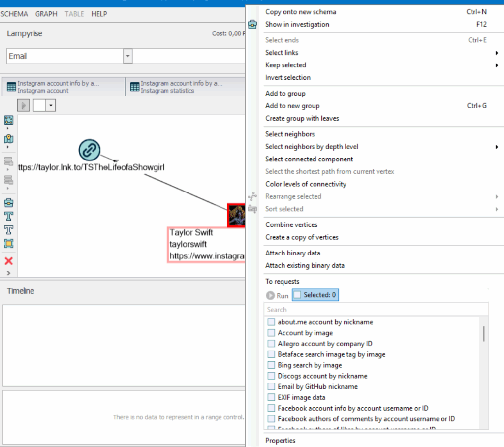Expand the arrow under the map icon

(8, 147)
